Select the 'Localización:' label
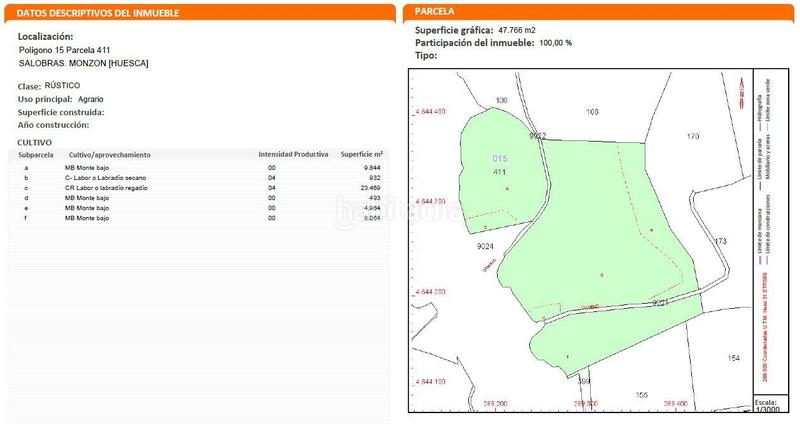This screenshot has height=424, width=800. 45,37
